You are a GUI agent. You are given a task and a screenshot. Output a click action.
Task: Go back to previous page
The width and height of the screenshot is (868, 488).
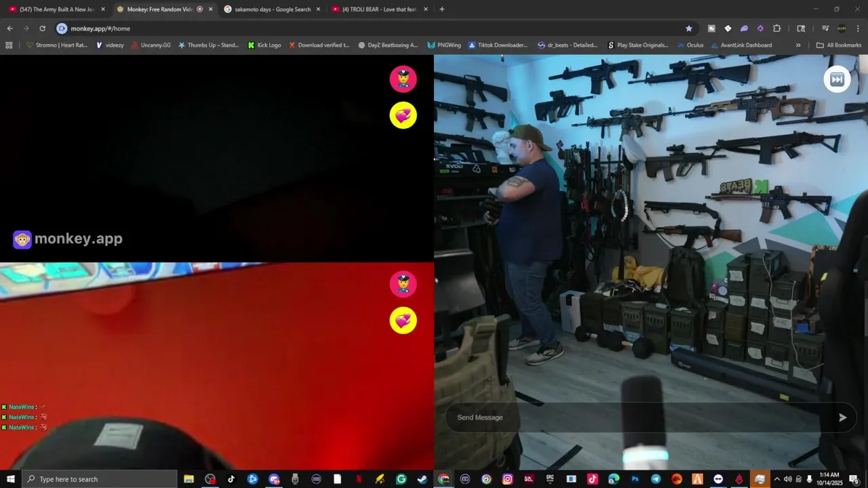click(x=9, y=28)
